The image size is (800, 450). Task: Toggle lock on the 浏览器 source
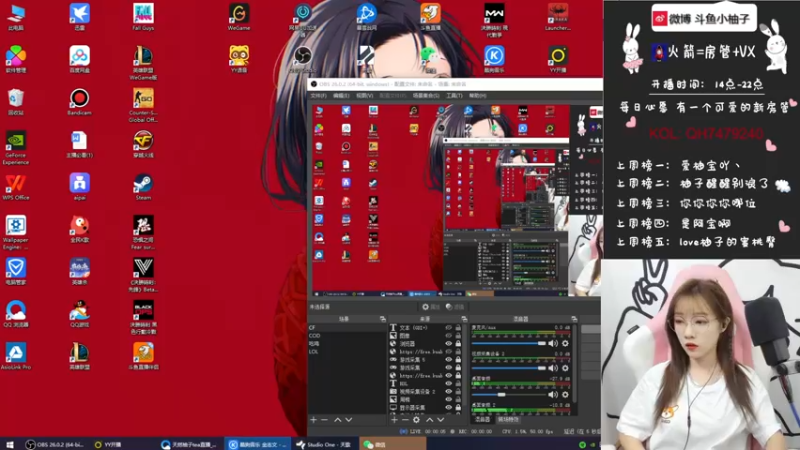tap(458, 343)
